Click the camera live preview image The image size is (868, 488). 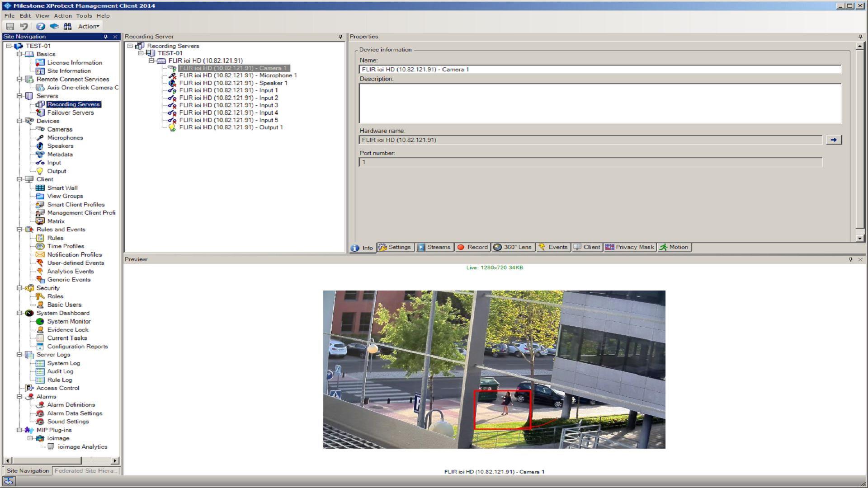pyautogui.click(x=494, y=370)
